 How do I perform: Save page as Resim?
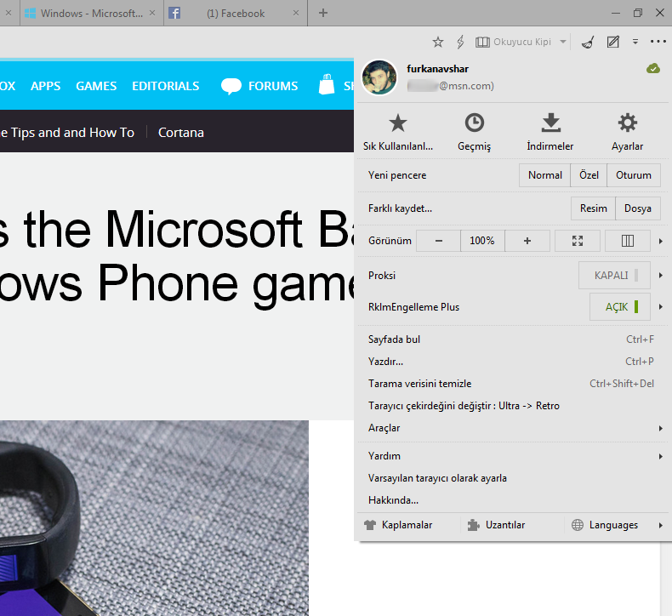pyautogui.click(x=593, y=208)
